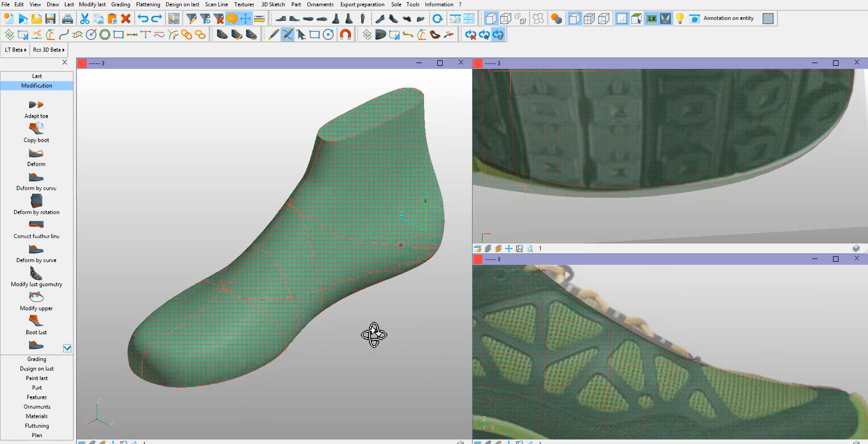This screenshot has height=444, width=868.
Task: Click the Undo arrow icon
Action: 144,18
